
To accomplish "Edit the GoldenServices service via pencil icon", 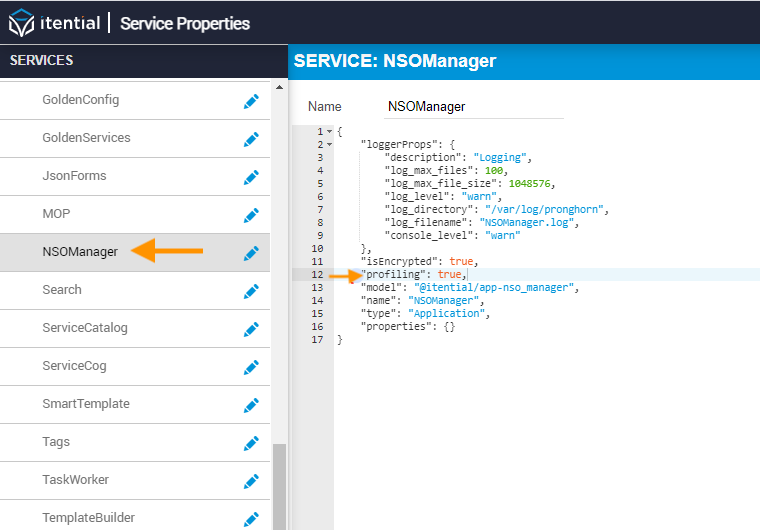I will click(251, 139).
